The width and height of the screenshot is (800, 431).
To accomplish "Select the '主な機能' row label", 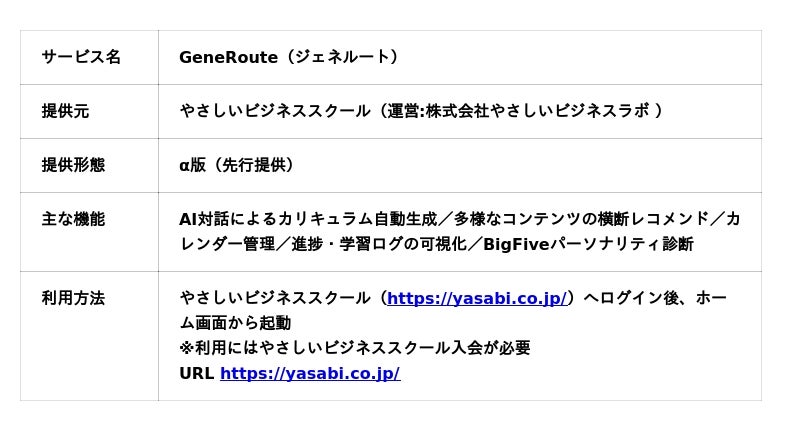I will point(73,219).
